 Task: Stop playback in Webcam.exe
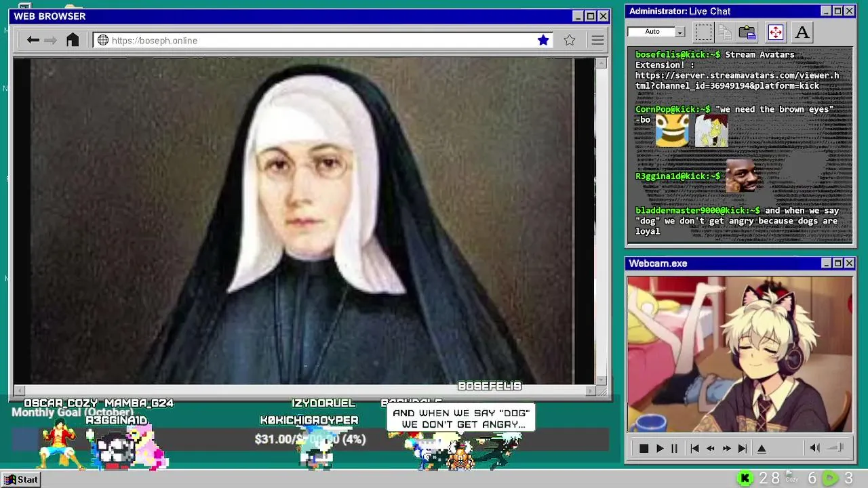[x=644, y=448]
